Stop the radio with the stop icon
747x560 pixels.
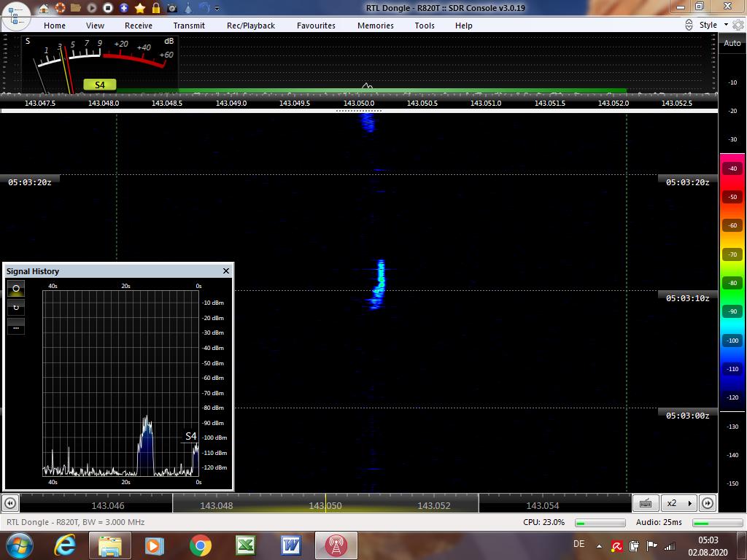point(108,8)
